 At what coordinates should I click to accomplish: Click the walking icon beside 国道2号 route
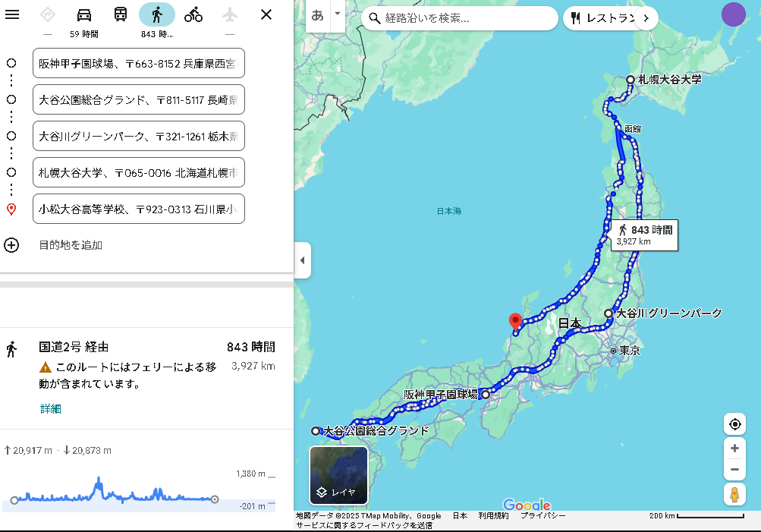11,349
